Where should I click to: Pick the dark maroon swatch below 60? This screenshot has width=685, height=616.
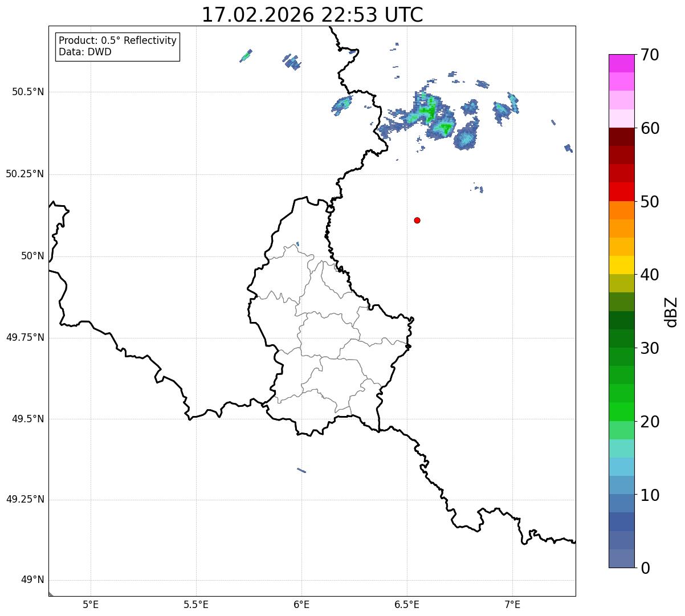pos(622,137)
